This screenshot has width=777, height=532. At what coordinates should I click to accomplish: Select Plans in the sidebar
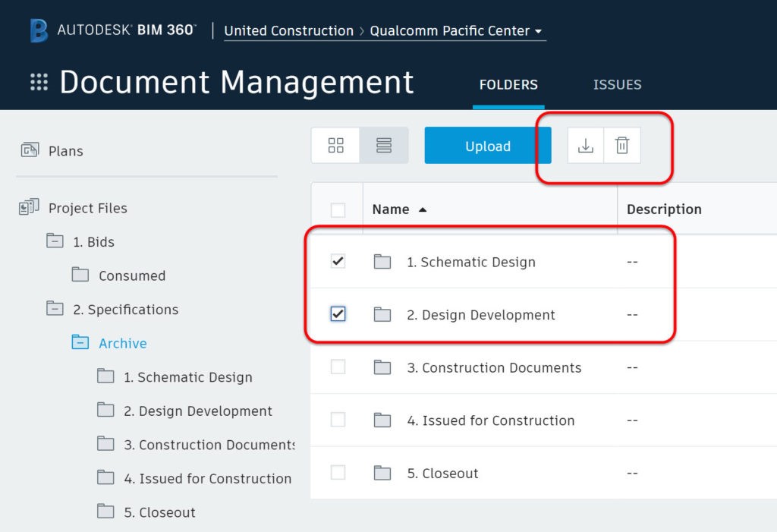[x=66, y=151]
